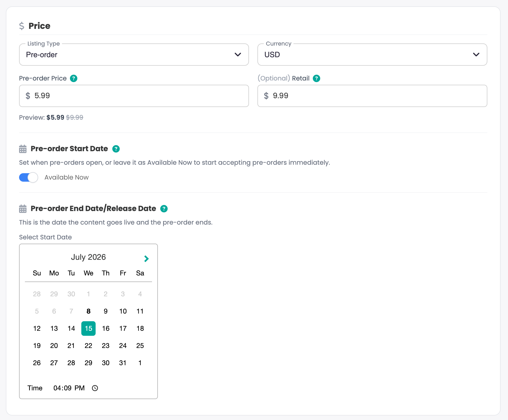The image size is (508, 420).
Task: Select July 12 in the calendar
Action: click(x=37, y=328)
